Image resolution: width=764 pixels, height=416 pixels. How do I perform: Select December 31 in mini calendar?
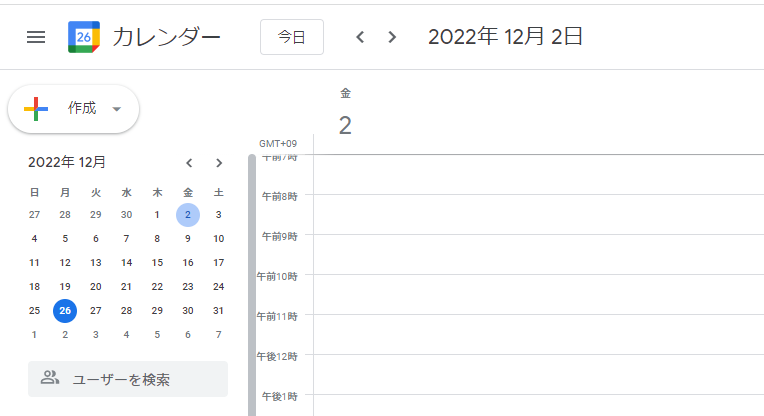[219, 310]
